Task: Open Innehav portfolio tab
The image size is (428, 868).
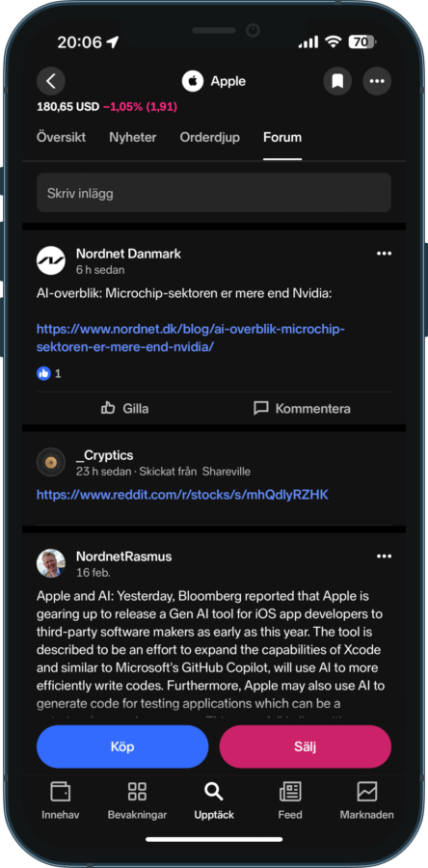Action: [x=61, y=800]
